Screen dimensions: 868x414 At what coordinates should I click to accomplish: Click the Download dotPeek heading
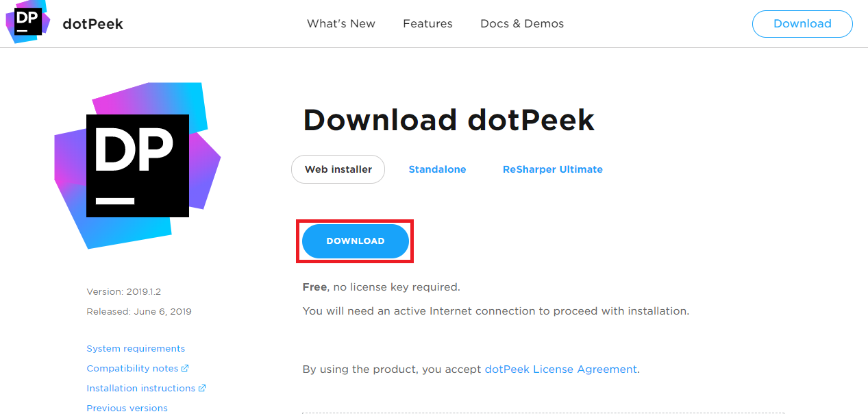click(449, 121)
